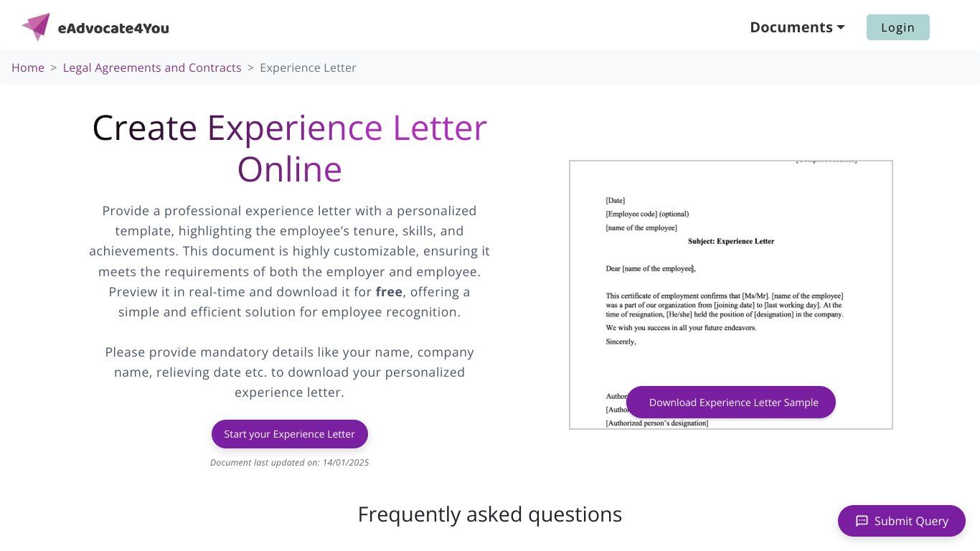Click the Frequently asked questions heading
The image size is (980, 551).
click(x=490, y=514)
